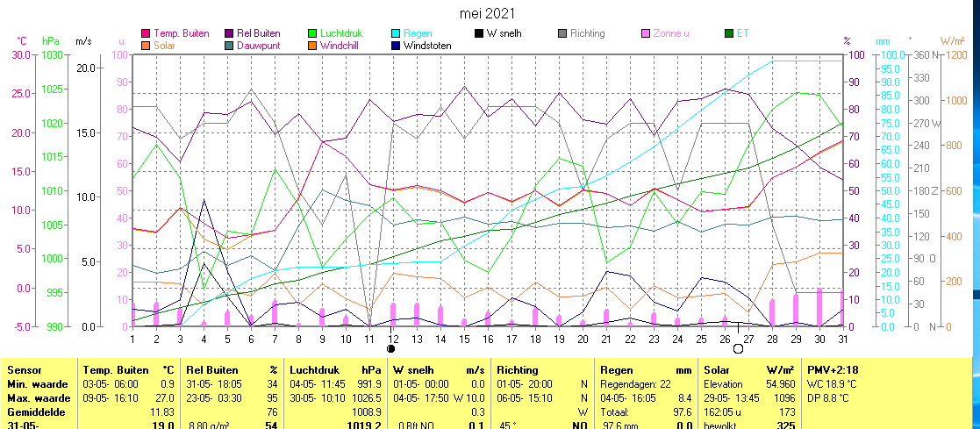The image size is (980, 429).
Task: Click the 'Zonne u' legend label
Action: click(670, 33)
